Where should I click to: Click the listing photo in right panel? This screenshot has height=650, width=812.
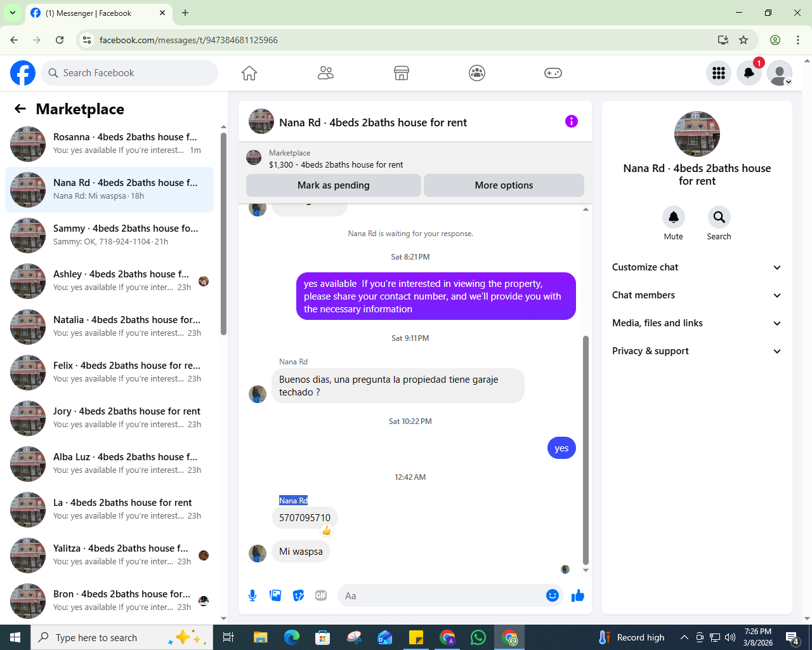click(697, 134)
